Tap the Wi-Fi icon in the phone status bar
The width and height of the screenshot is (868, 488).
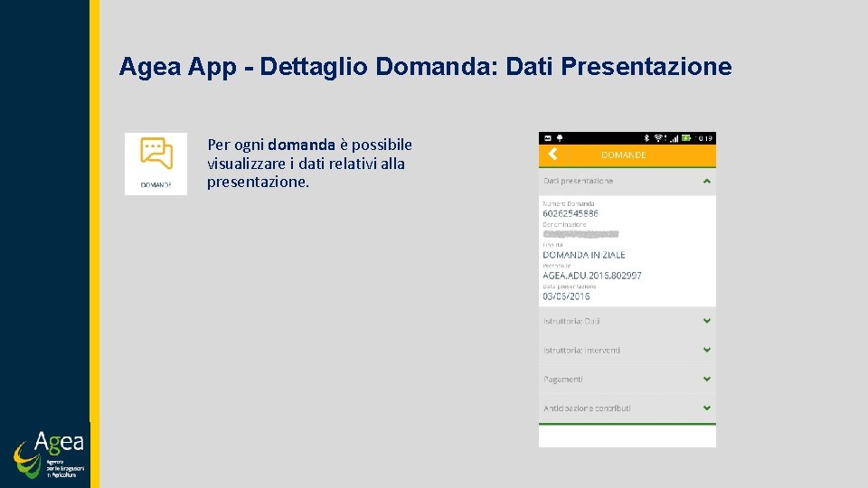[658, 138]
